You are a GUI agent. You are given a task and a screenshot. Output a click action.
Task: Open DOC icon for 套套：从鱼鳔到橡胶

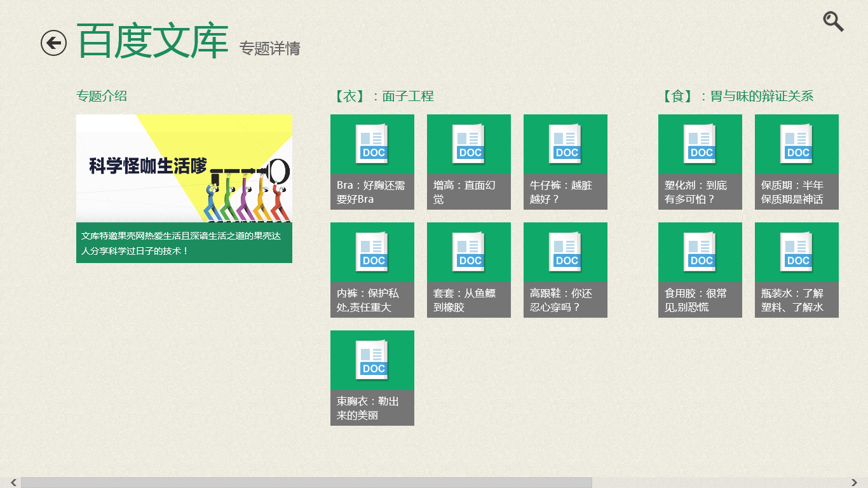coord(469,252)
